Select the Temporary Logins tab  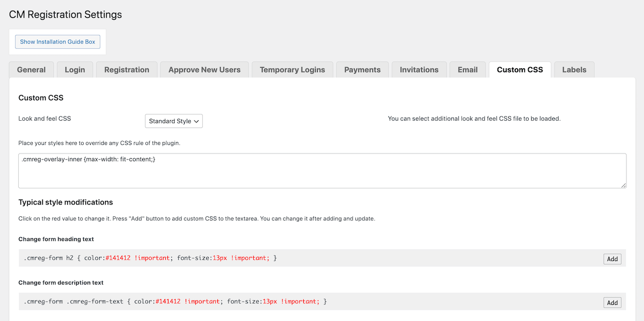292,70
